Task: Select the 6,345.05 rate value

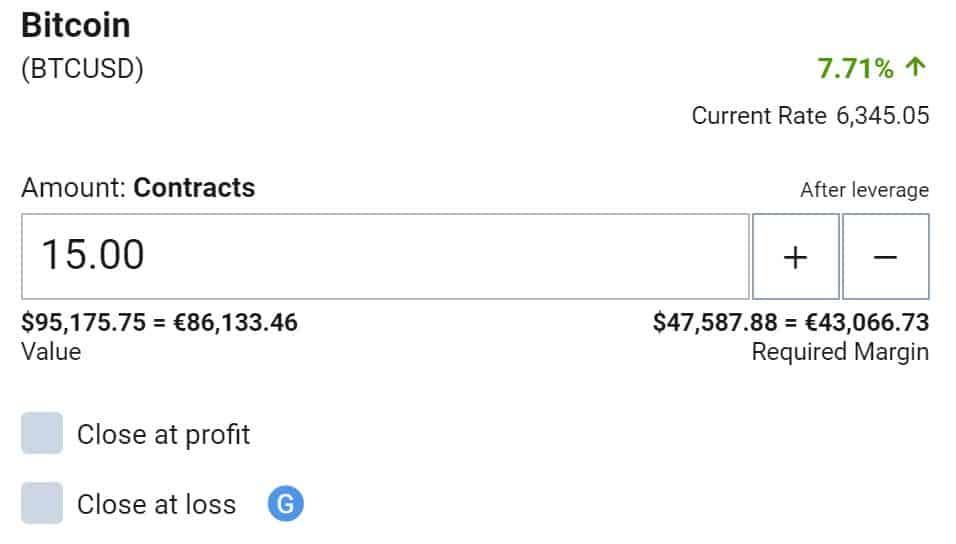Action: click(x=883, y=115)
